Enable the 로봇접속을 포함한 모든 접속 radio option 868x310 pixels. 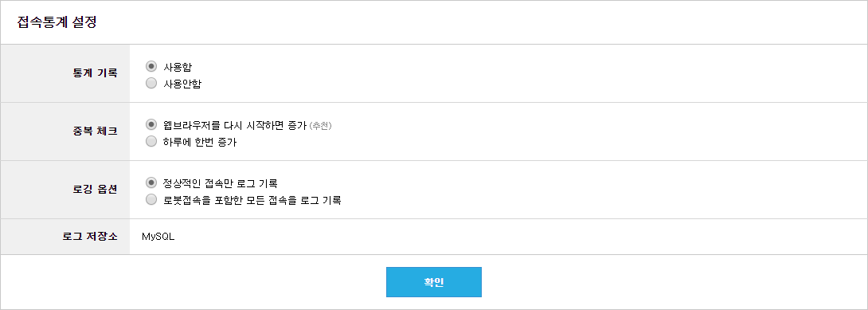[x=151, y=200]
